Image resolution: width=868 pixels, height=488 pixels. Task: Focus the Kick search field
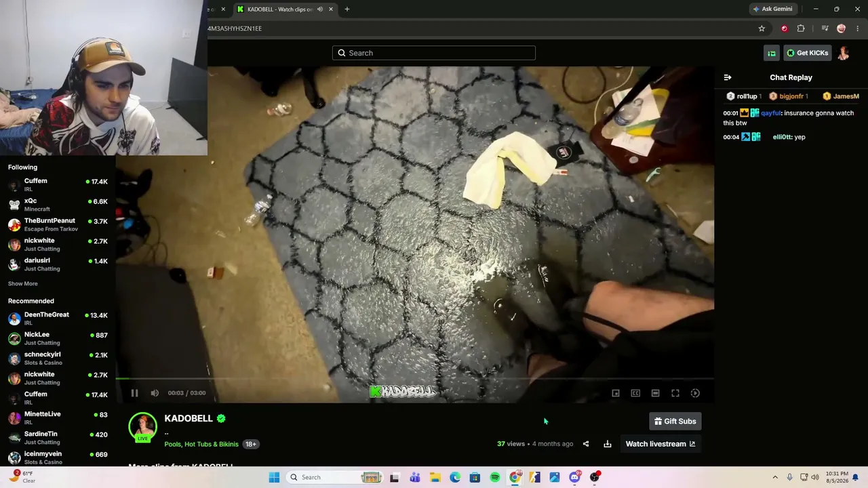coord(434,53)
